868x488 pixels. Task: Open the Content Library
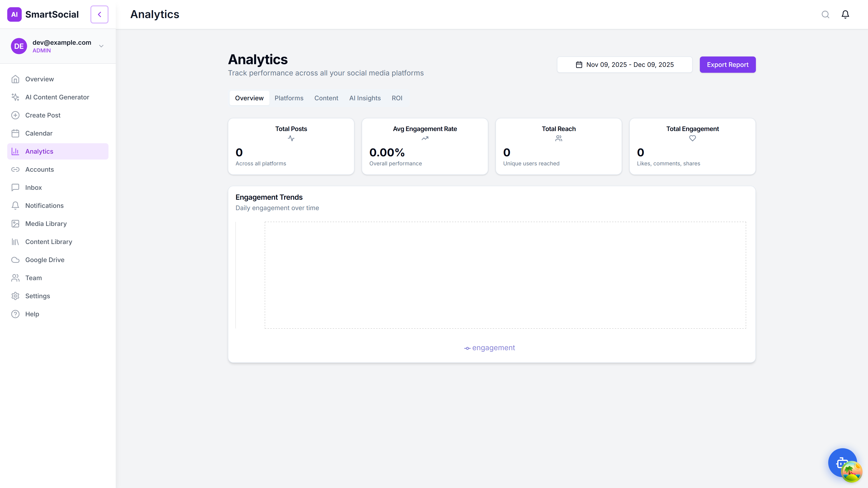pyautogui.click(x=49, y=242)
